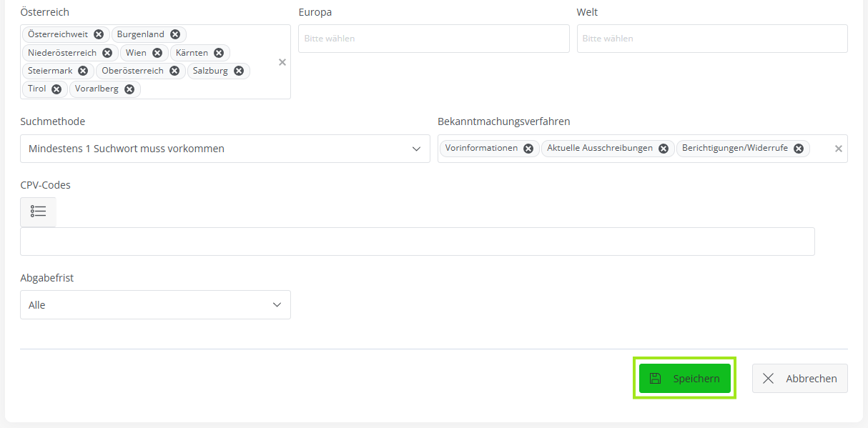Viewport: 868px width, 428px height.
Task: Delete the Vorarlberg tag
Action: click(x=129, y=89)
